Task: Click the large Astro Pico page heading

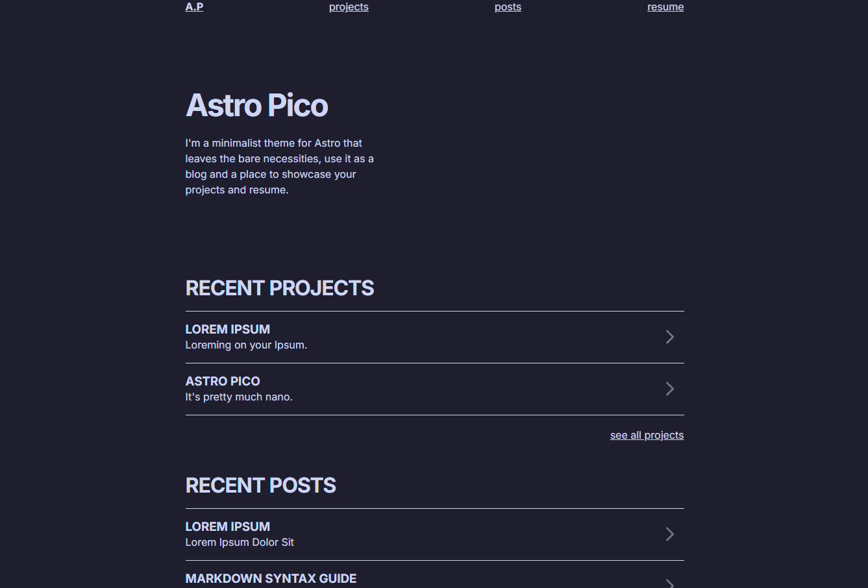Action: click(257, 105)
